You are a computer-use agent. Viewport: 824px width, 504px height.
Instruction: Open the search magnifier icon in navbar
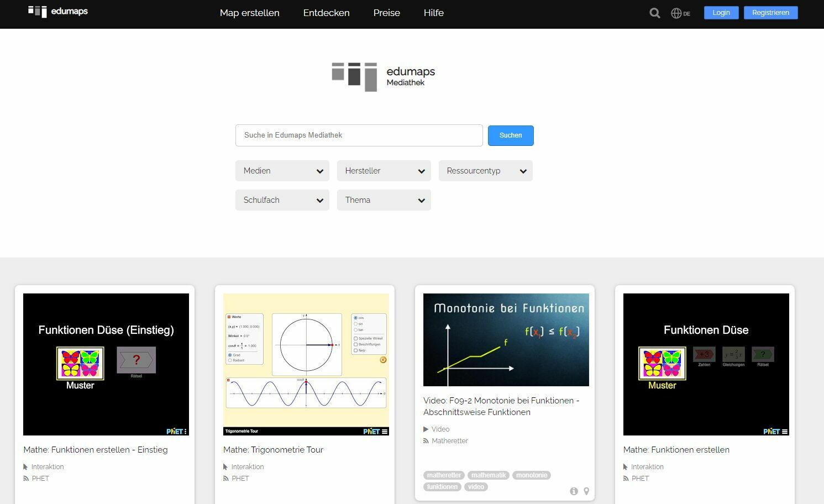pyautogui.click(x=655, y=13)
